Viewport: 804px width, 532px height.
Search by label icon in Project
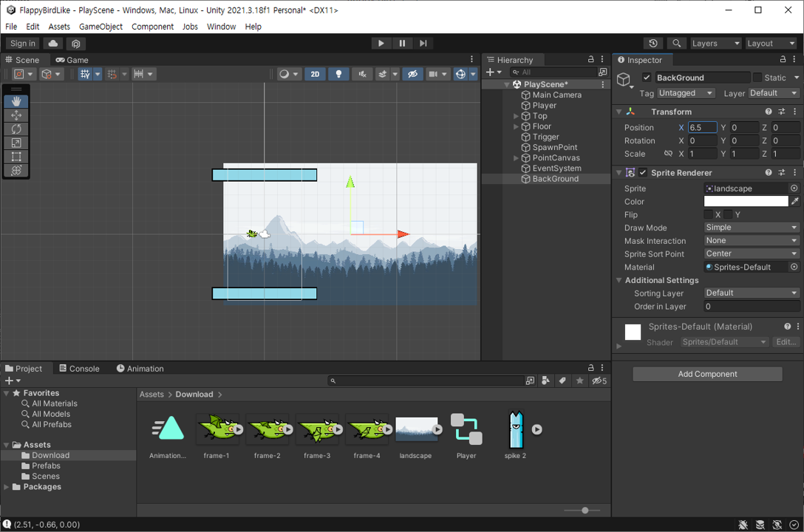[x=562, y=381]
